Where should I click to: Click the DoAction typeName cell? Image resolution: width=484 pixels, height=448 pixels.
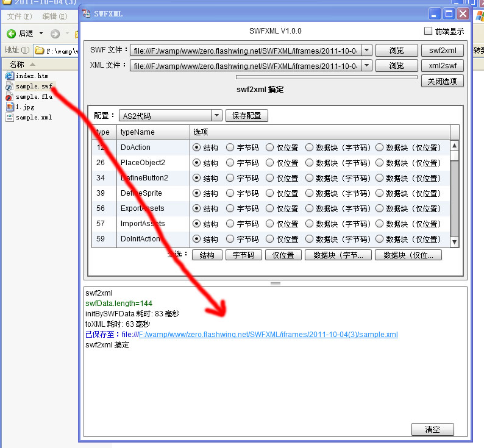click(x=153, y=148)
